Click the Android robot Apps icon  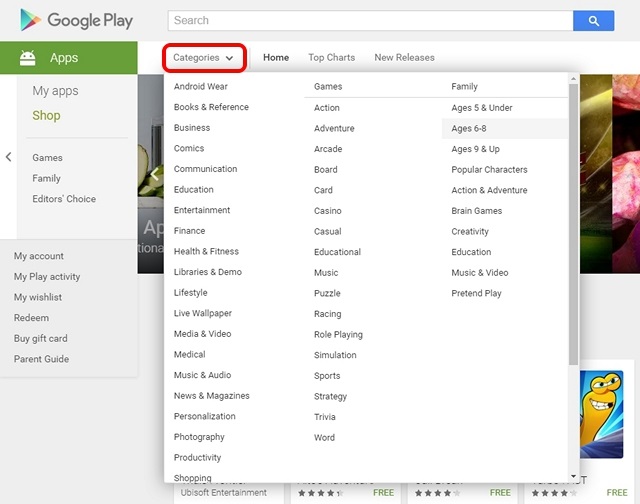pyautogui.click(x=28, y=58)
